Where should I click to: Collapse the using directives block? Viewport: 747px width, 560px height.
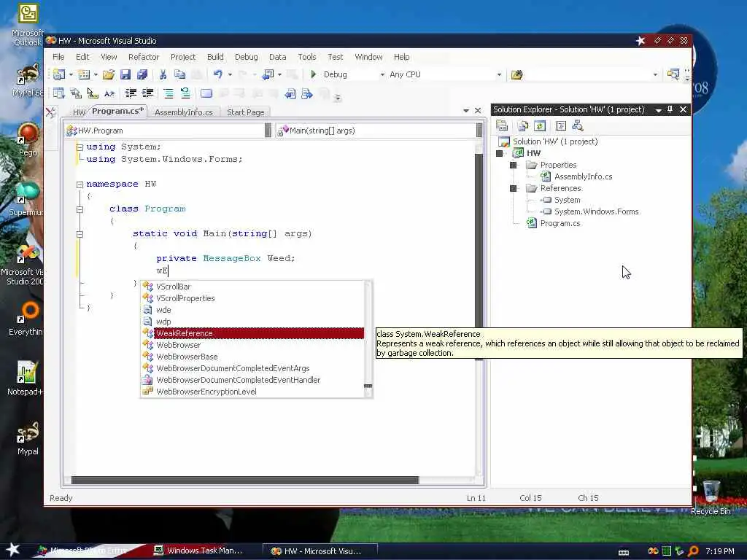click(80, 147)
